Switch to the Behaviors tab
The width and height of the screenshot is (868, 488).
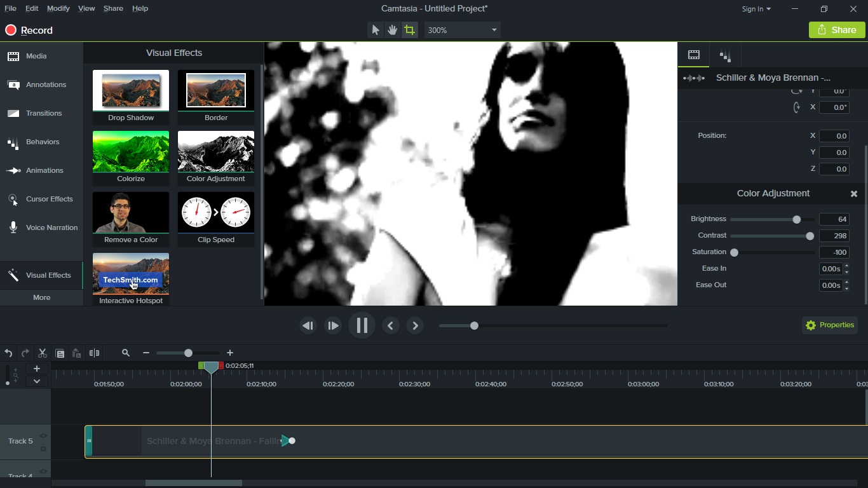point(41,142)
